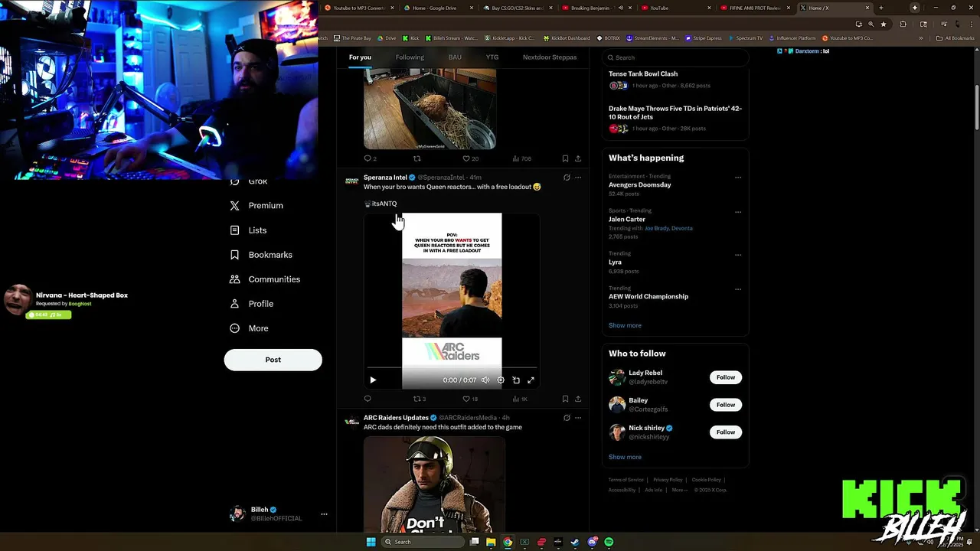Repost the Speranza Intel post
The height and width of the screenshot is (551, 980).
click(420, 399)
